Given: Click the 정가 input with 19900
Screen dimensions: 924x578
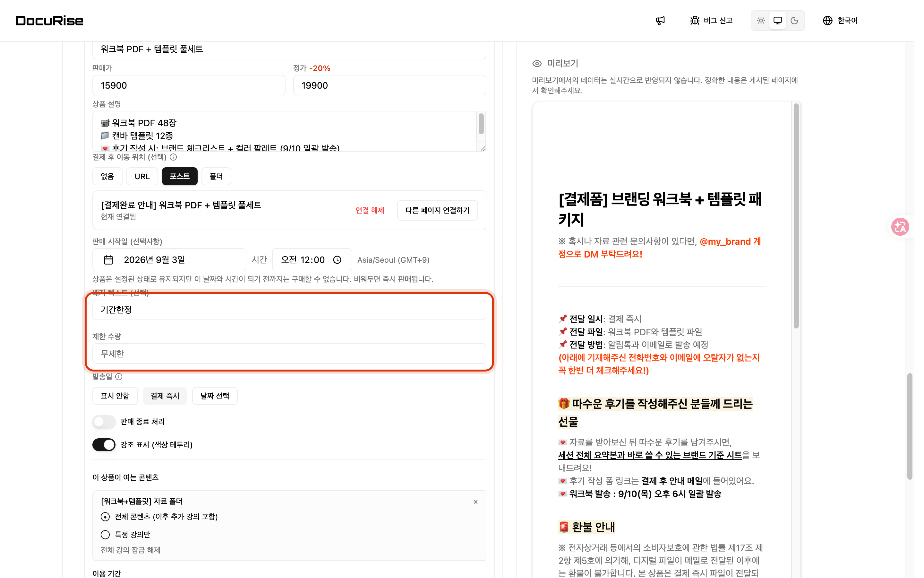Looking at the screenshot, I should 389,85.
